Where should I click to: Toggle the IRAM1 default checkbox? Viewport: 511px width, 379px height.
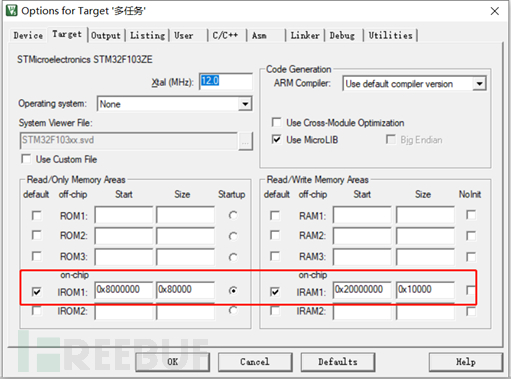pyautogui.click(x=275, y=292)
